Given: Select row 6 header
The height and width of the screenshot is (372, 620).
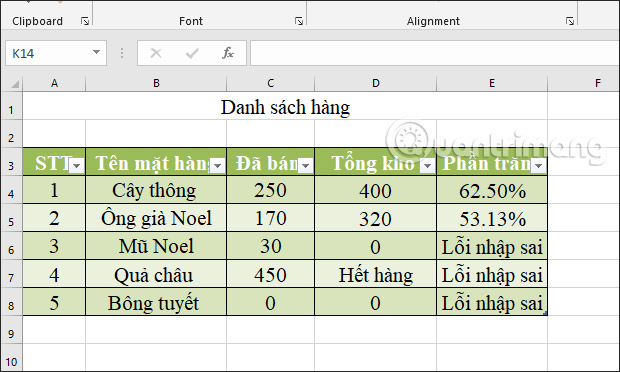Looking at the screenshot, I should tap(11, 246).
